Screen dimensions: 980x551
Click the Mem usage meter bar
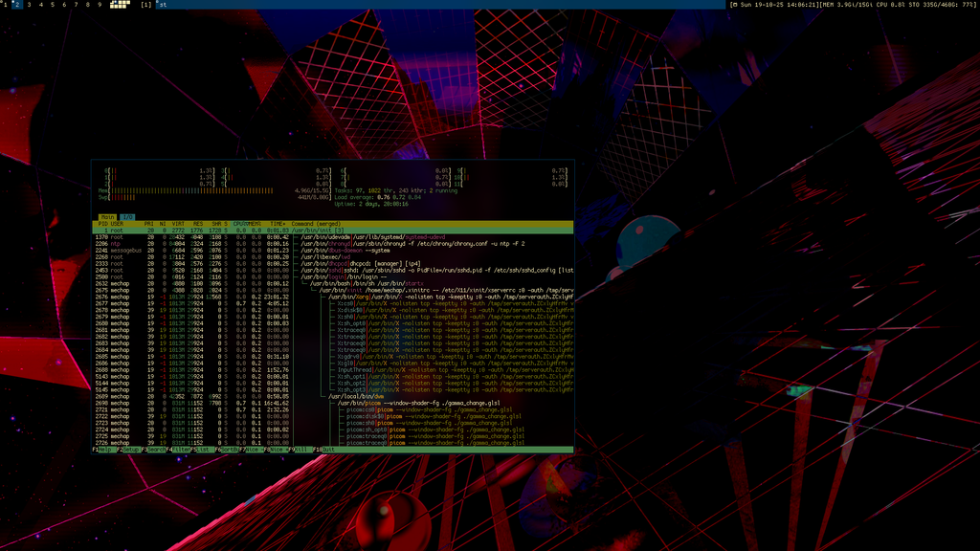[x=191, y=190]
